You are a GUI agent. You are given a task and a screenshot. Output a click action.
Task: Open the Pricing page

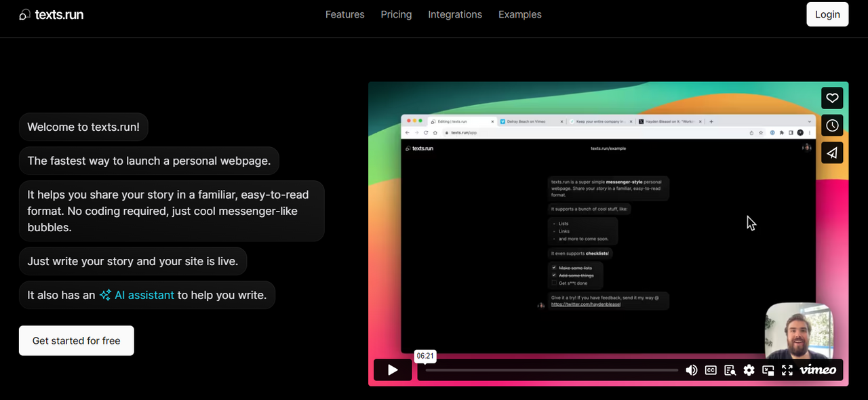tap(396, 14)
